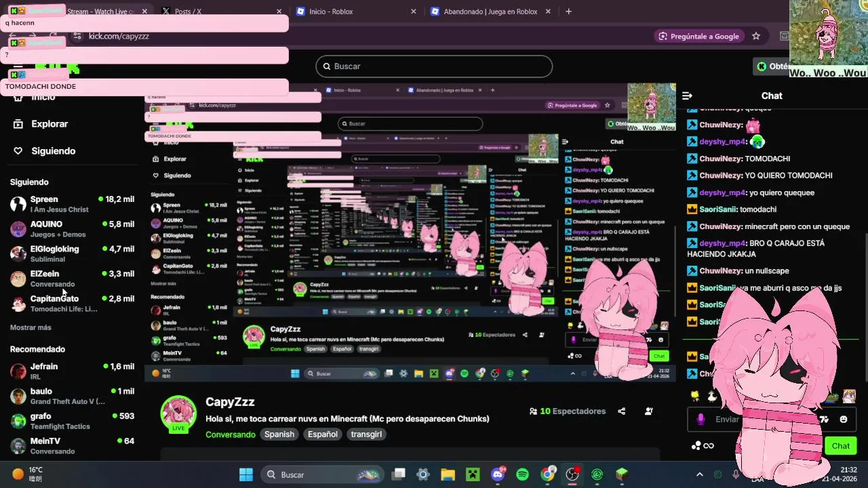Open Spotify from the taskbar

coord(522,474)
